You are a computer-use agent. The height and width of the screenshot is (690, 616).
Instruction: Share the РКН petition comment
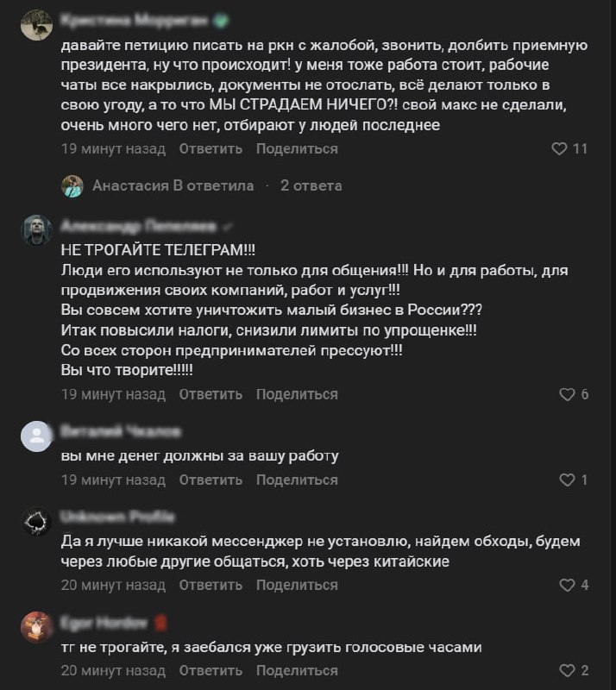click(x=297, y=149)
